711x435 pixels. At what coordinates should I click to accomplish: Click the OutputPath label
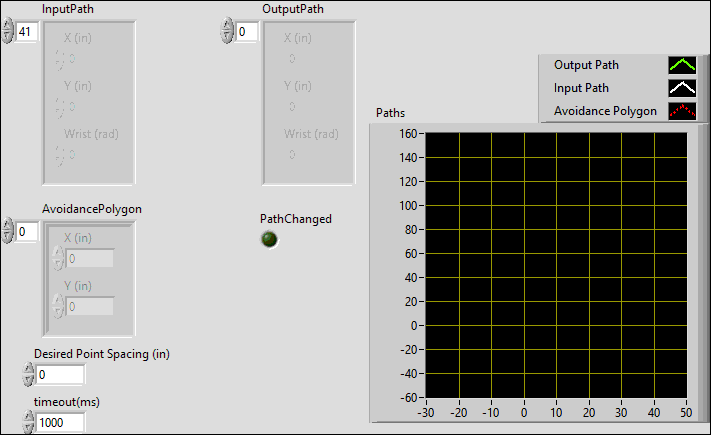pos(293,9)
